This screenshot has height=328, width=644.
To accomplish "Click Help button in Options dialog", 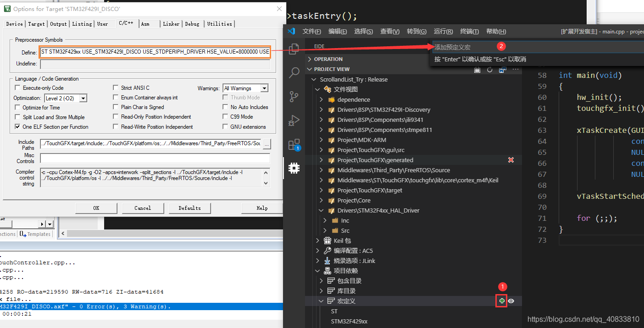I will click(262, 208).
